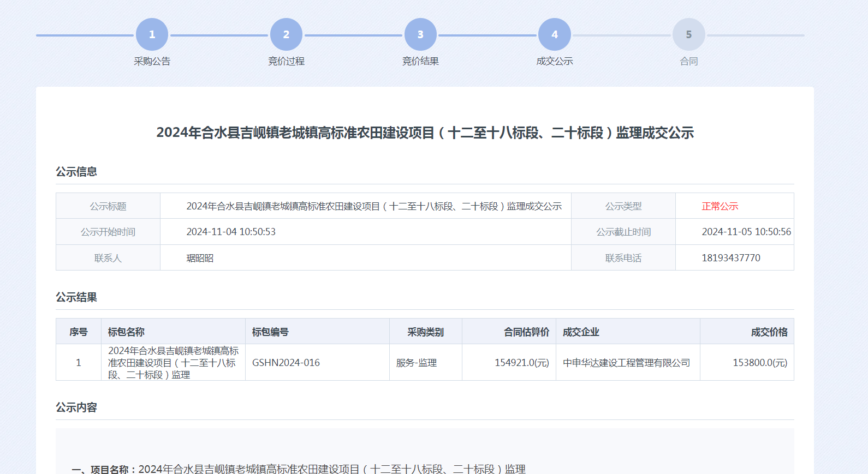Click step 1 circle for 采购公告
Image resolution: width=868 pixels, height=474 pixels.
(152, 34)
